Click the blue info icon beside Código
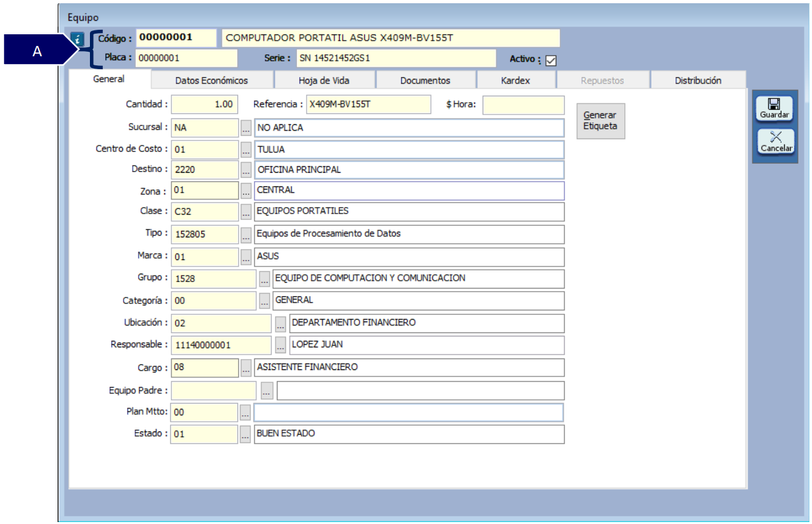This screenshot has height=524, width=812. (x=78, y=39)
